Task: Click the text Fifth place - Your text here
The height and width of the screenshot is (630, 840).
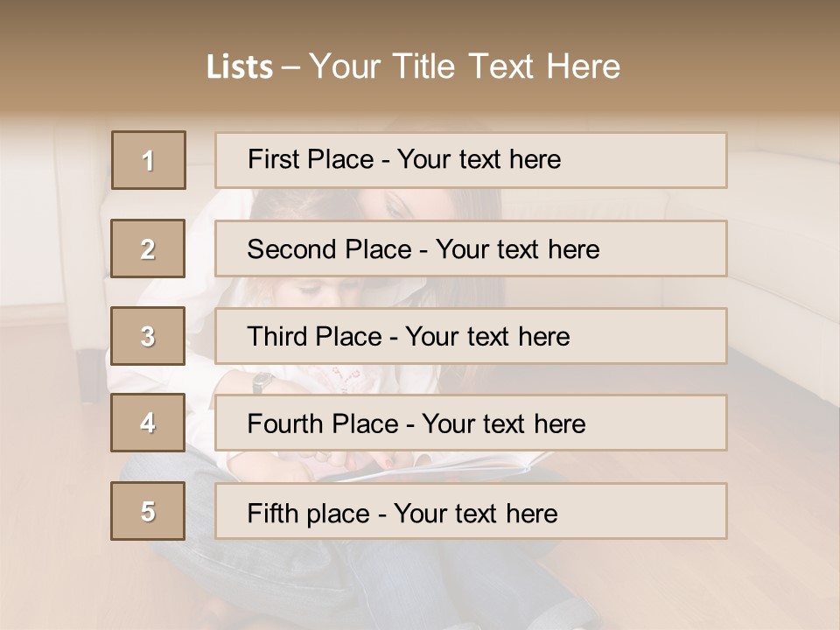Action: [402, 514]
